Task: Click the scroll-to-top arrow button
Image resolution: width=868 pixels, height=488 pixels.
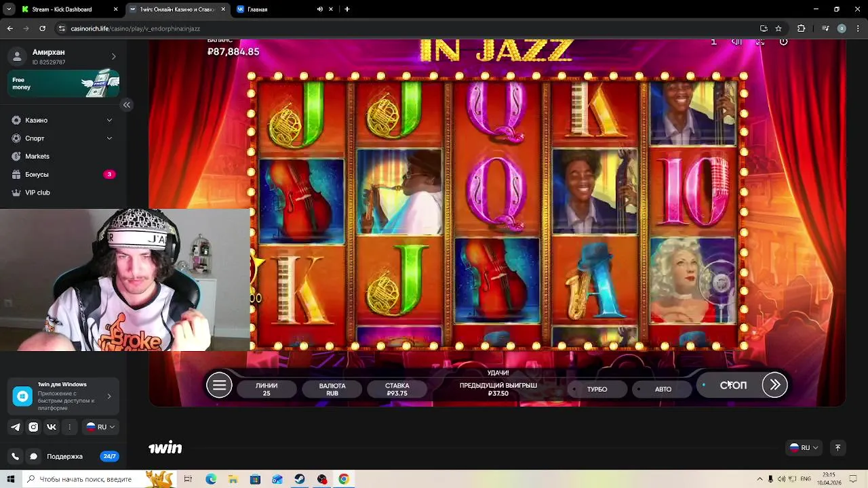Action: coord(837,448)
